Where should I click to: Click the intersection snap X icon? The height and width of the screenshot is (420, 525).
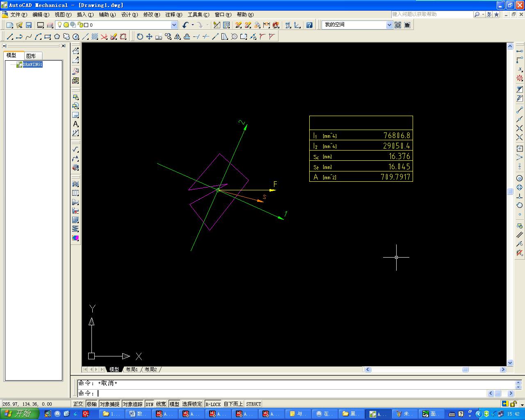point(520,128)
